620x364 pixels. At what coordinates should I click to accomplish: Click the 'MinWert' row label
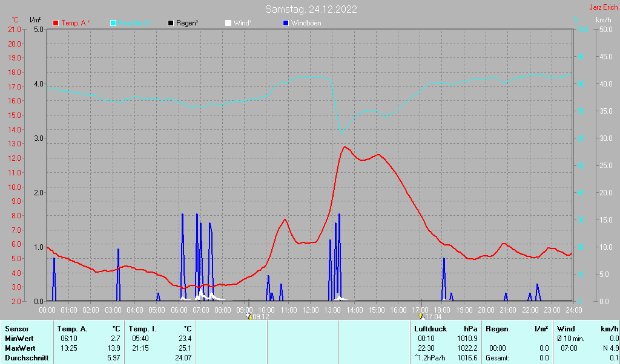tap(19, 339)
